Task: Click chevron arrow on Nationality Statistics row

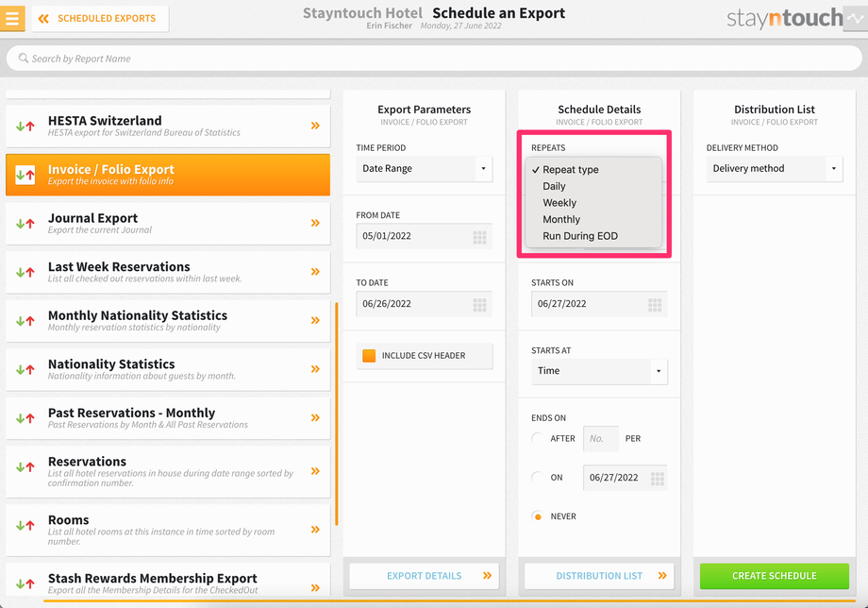Action: (315, 369)
